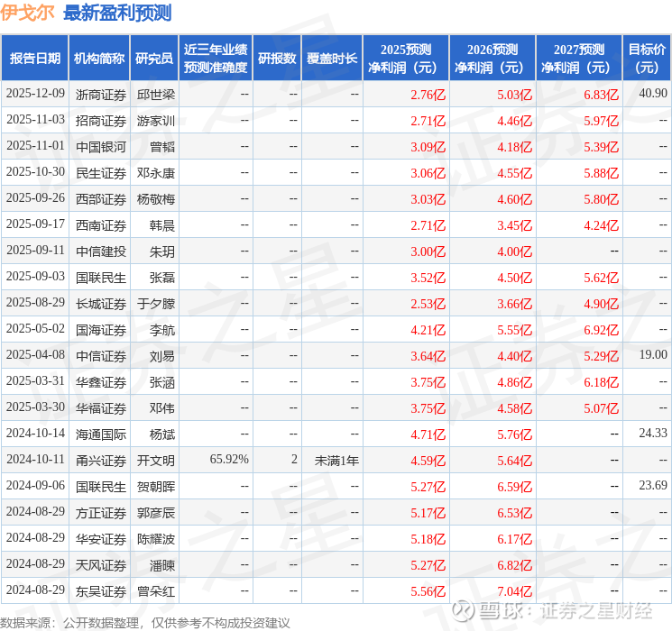Select analyst 张磊
The image size is (672, 631).
click(162, 277)
